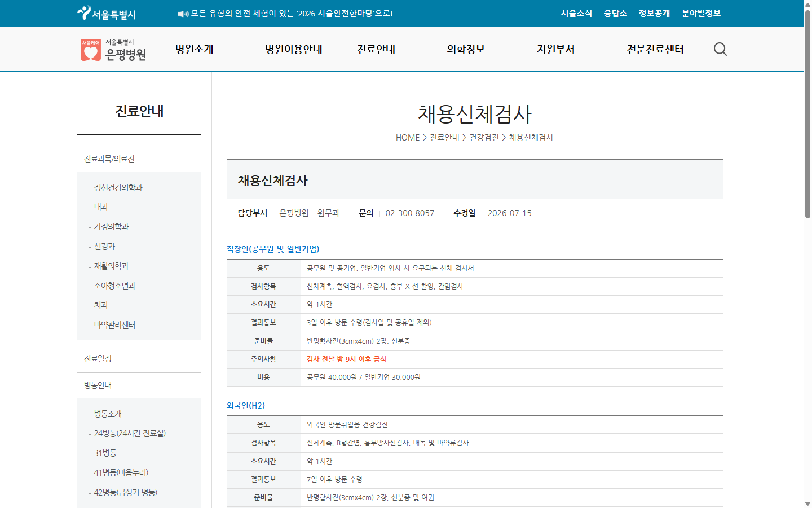Select 재활의학과 in sidebar
The image size is (812, 508).
[111, 266]
